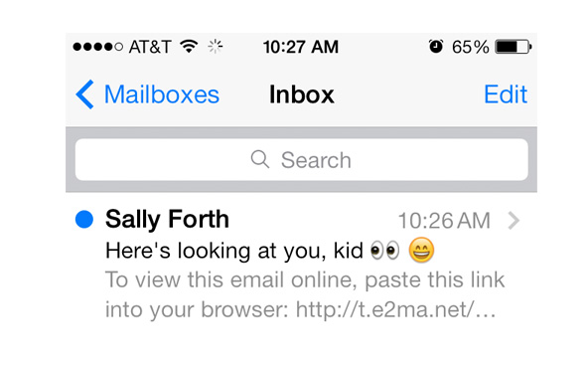Screen dimensions: 588x368
Task: Tap the signal strength dots
Action: coord(98,47)
